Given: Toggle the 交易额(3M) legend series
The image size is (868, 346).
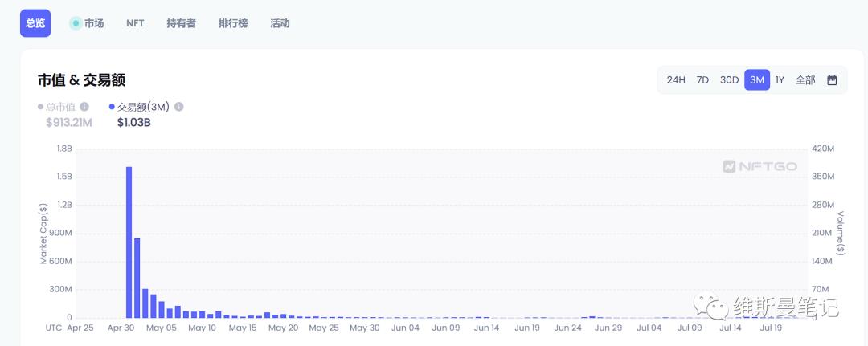Looking at the screenshot, I should pos(140,107).
